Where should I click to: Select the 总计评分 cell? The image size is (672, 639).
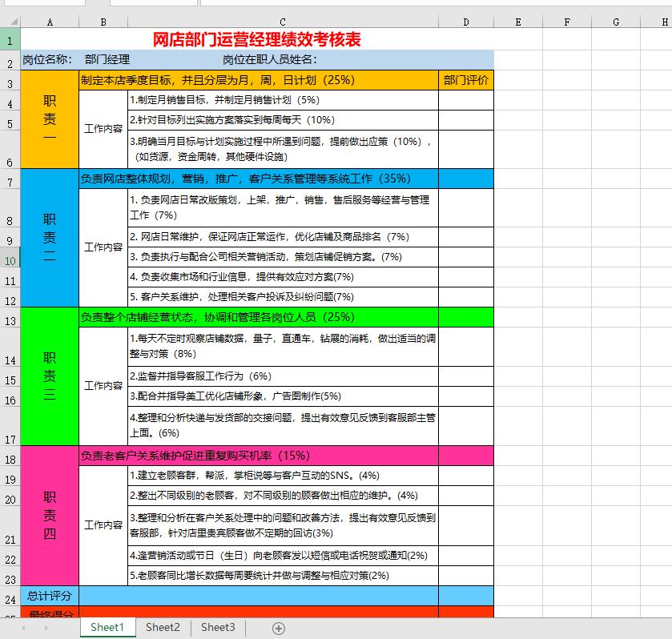click(50, 597)
